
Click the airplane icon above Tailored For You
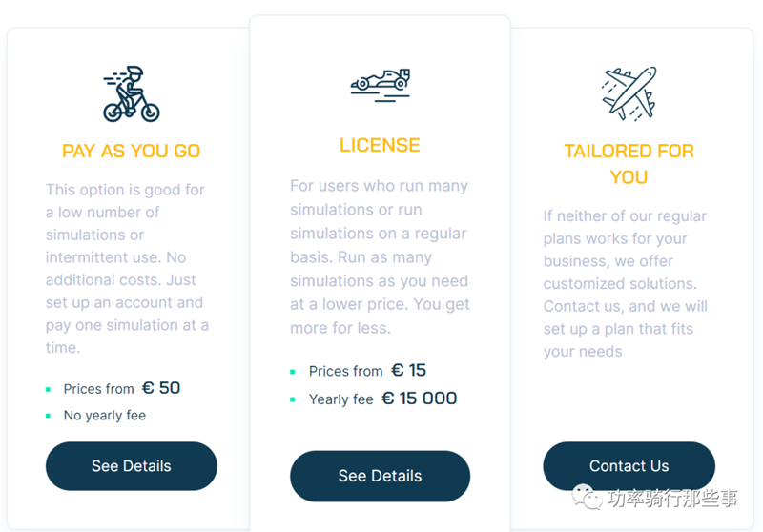629,92
